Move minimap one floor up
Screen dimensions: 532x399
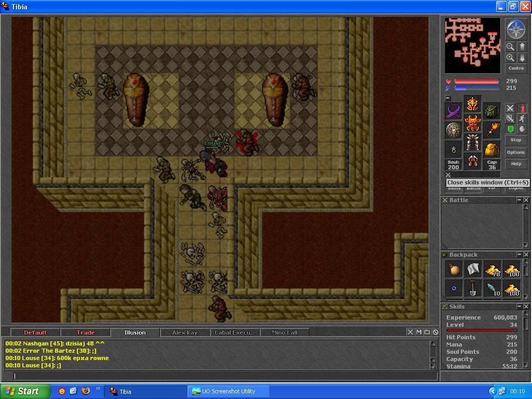tap(522, 46)
